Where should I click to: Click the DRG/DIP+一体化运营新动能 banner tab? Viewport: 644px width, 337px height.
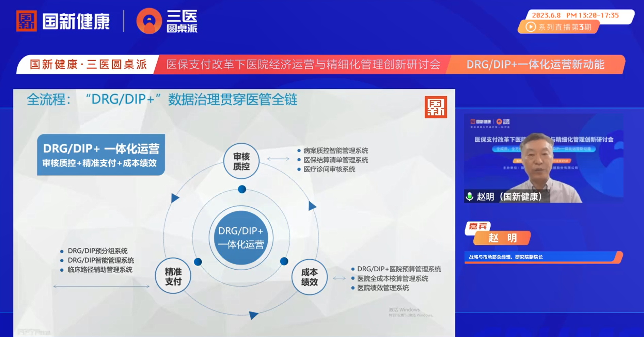coord(535,64)
